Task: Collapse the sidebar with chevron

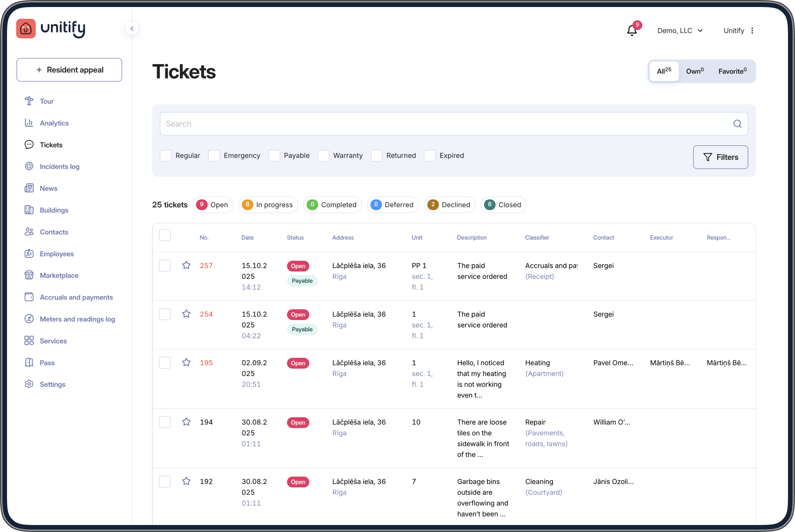Action: pyautogui.click(x=132, y=28)
